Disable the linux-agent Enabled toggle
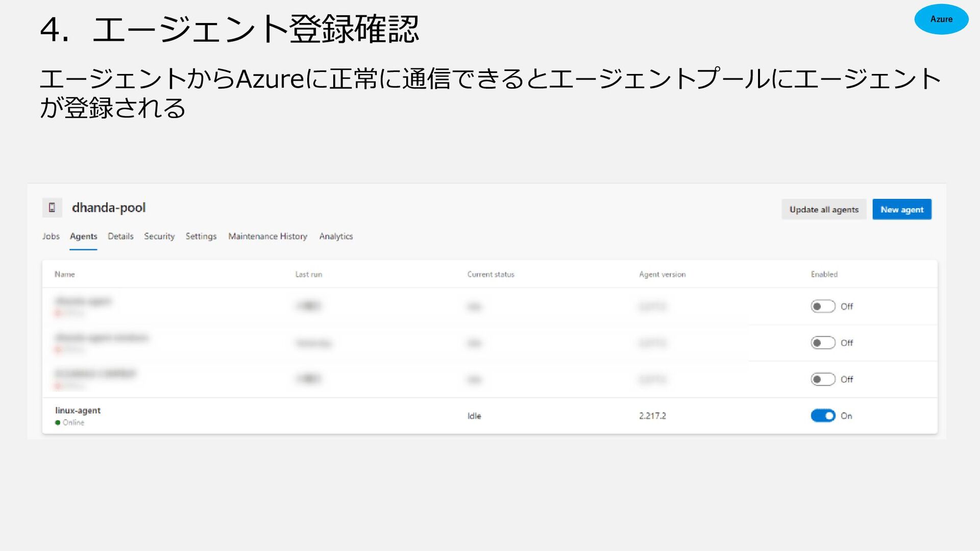Screen dimensions: 980x551 pos(823,416)
